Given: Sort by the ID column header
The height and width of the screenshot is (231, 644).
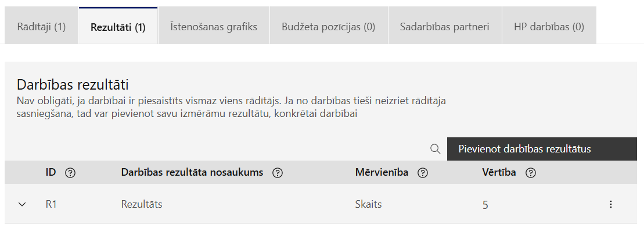Looking at the screenshot, I should point(51,173).
